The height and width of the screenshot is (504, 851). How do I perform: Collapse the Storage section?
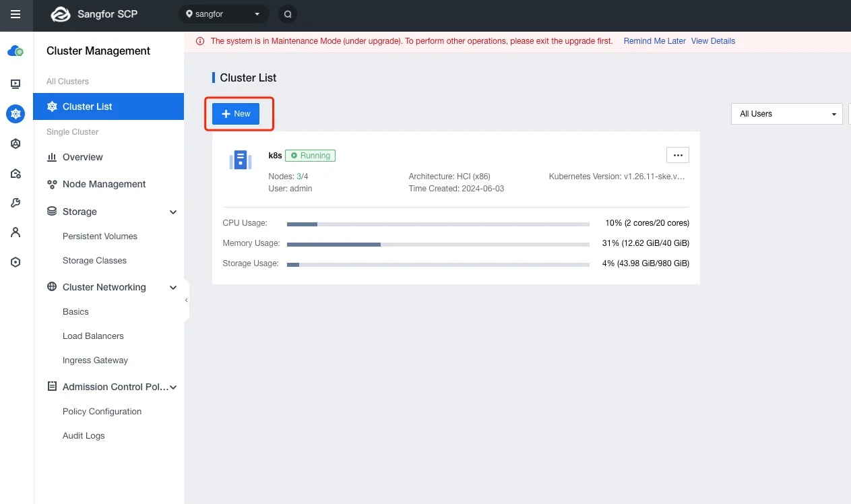point(173,212)
